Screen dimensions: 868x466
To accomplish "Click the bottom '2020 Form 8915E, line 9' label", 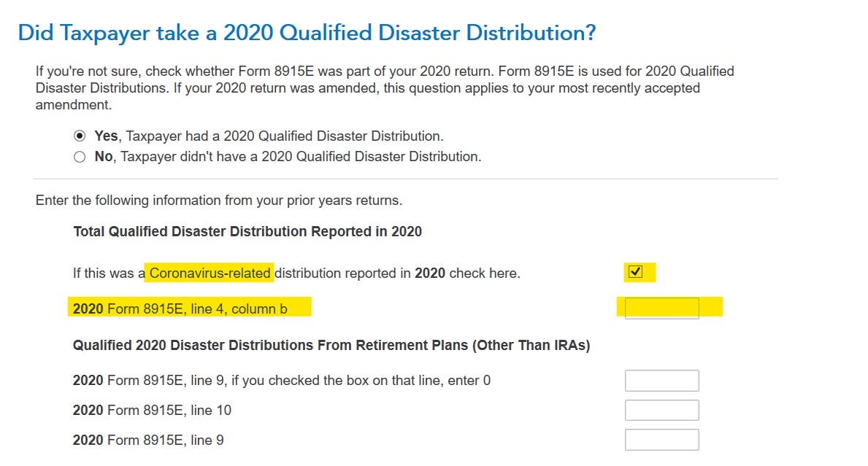I will (148, 440).
